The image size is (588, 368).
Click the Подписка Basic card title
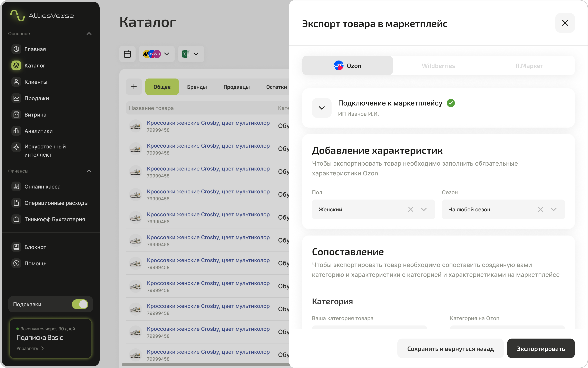(40, 337)
